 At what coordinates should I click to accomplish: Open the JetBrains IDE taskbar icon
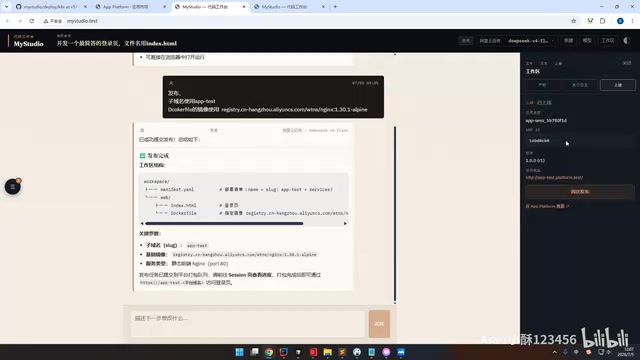pyautogui.click(x=284, y=352)
